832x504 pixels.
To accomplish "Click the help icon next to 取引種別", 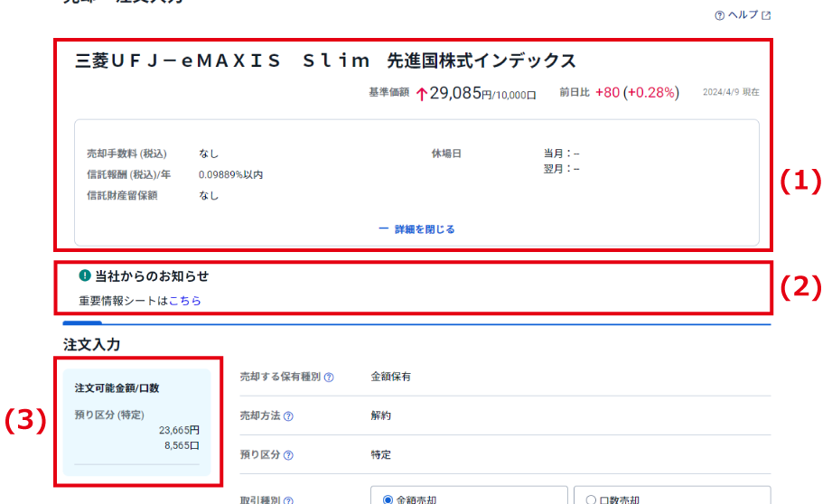I will pos(288,499).
